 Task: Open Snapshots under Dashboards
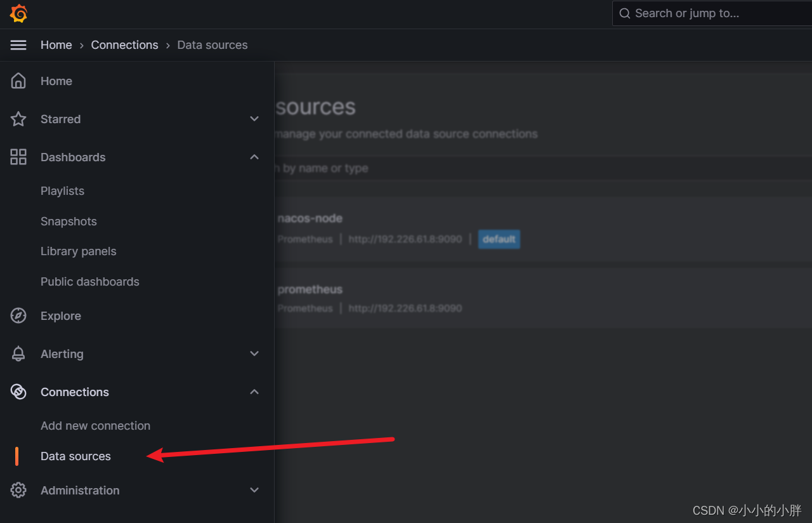(69, 222)
